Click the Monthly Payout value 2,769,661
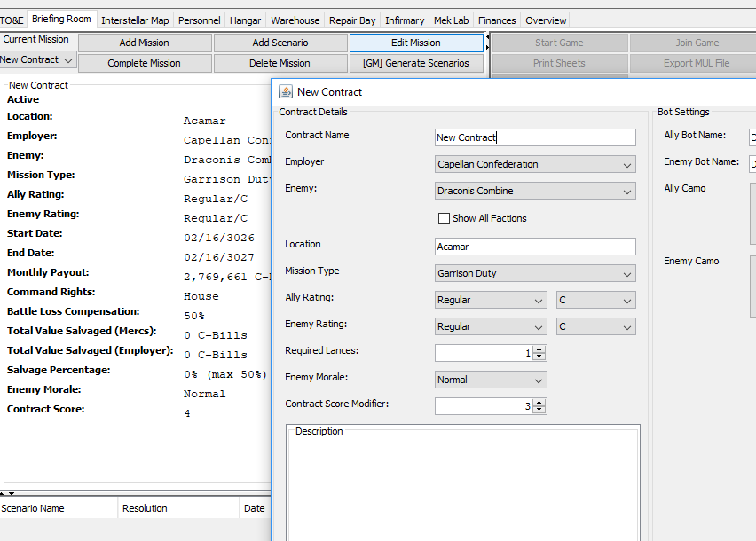The image size is (756, 541). click(227, 277)
